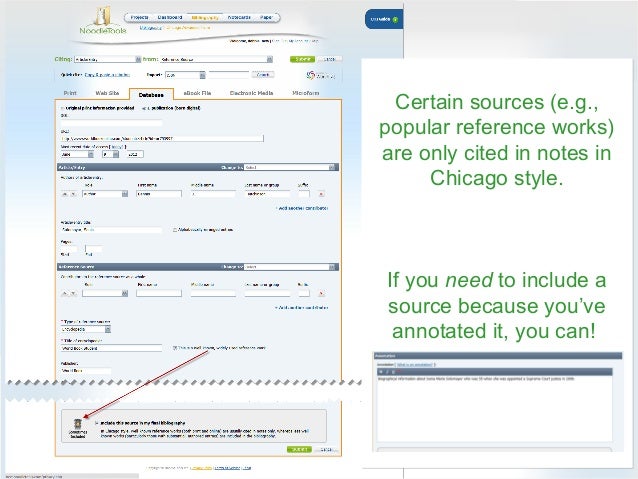The width and height of the screenshot is (638, 479).
Task: Delete the reference source contributor with red X
Action: 321,293
